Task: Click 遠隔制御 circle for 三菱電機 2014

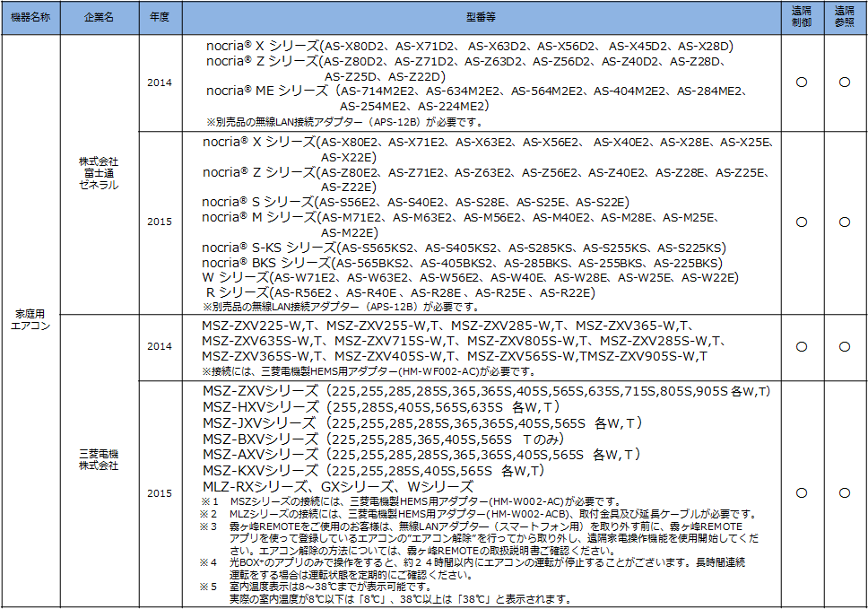Action: click(x=802, y=346)
